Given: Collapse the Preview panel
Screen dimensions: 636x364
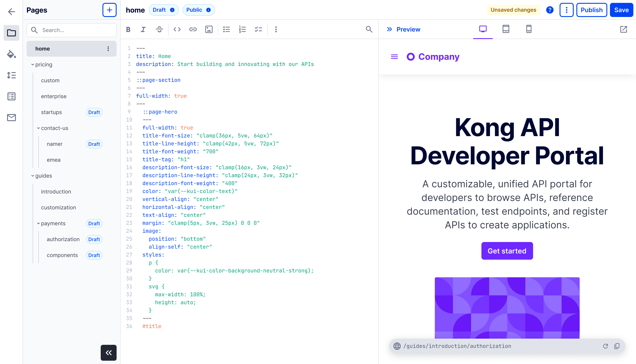Looking at the screenshot, I should coord(389,29).
